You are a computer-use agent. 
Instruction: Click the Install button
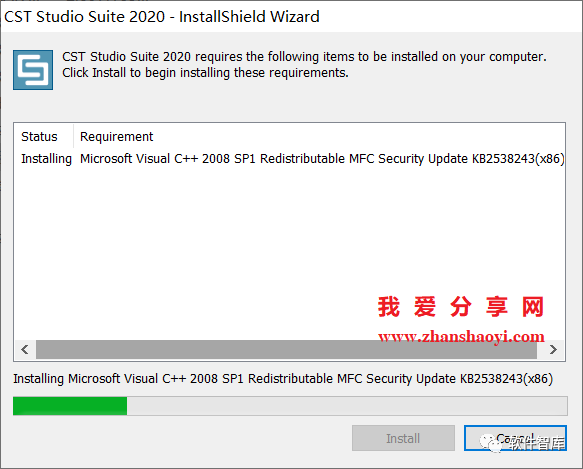tap(403, 438)
